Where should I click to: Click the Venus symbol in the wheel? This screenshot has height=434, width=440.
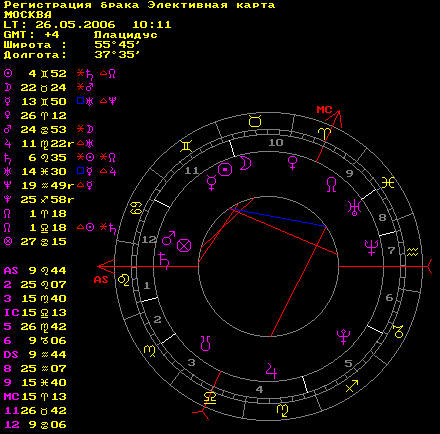point(292,163)
